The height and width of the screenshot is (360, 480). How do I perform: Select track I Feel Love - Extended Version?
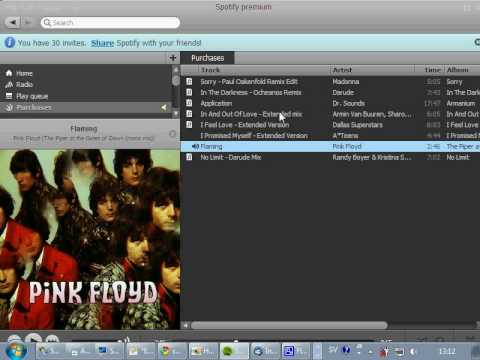point(245,125)
